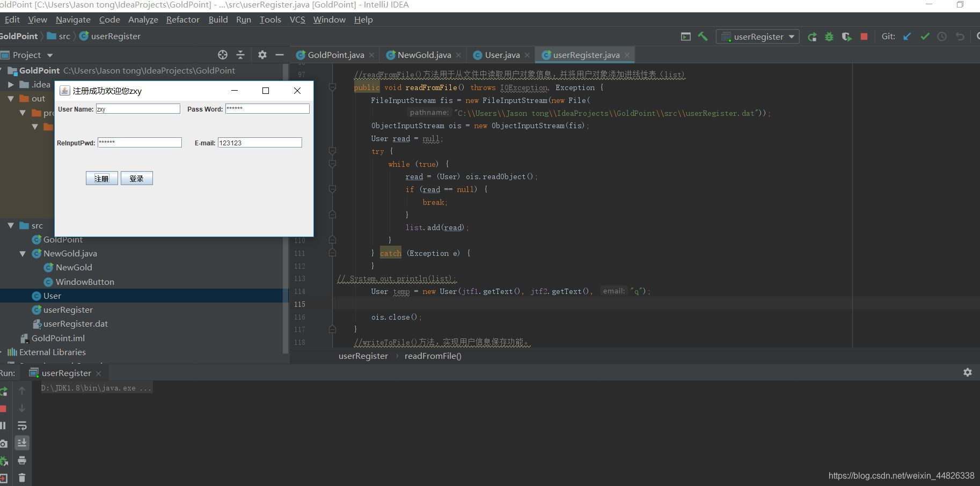
Task: Click the Pass Word input field
Action: (x=267, y=109)
